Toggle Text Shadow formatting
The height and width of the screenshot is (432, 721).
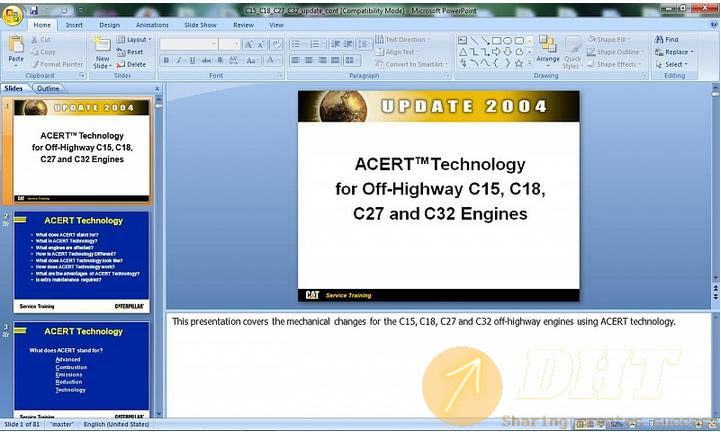pos(220,60)
